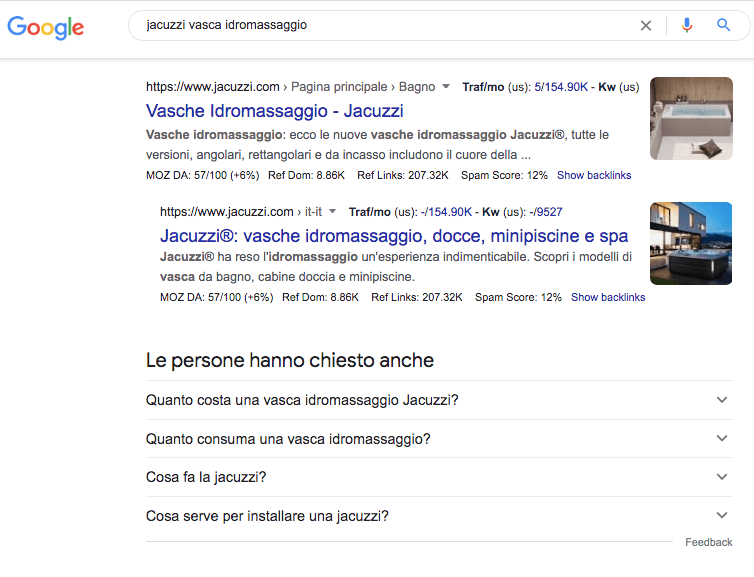Image resolution: width=754 pixels, height=577 pixels.
Task: Open the Vasche Idromassaggio - Jacuzzi result
Action: click(x=274, y=111)
